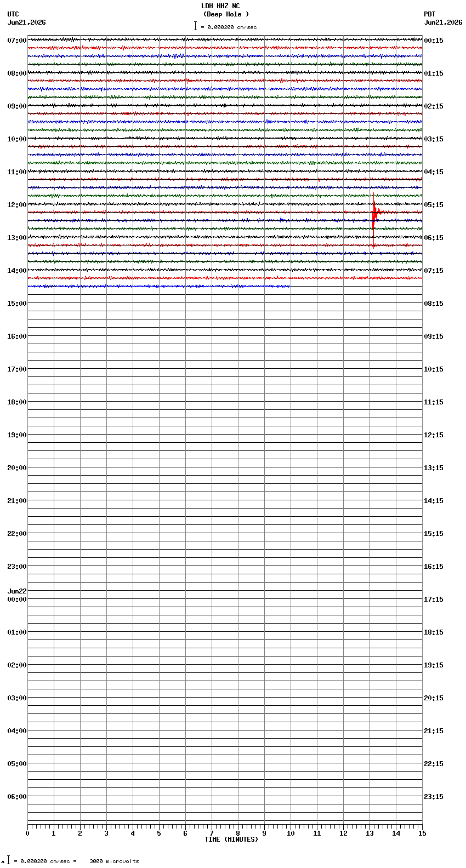Viewport: 466px width, 868px height.
Task: Click the station title 'LDH HHZ NC'
Action: [x=220, y=6]
